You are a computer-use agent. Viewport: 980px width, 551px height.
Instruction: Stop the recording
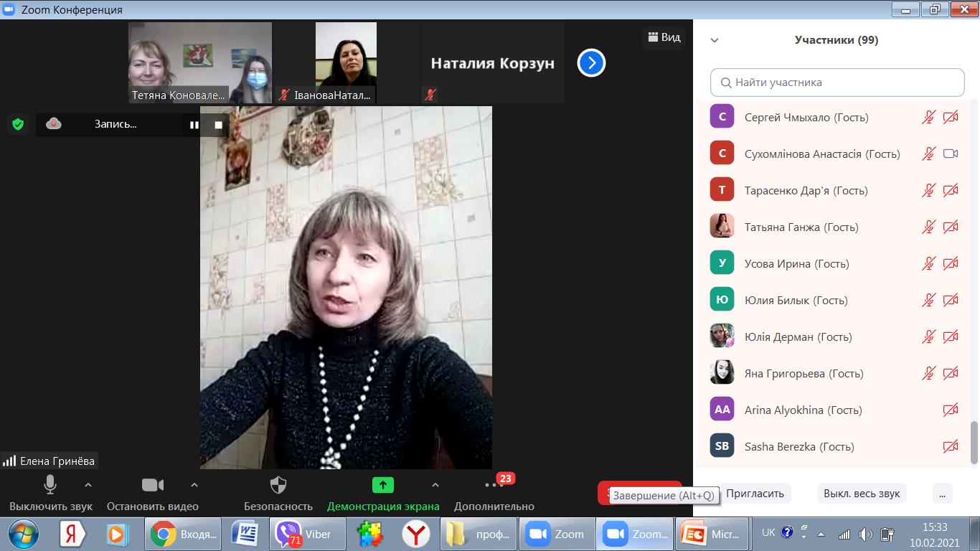pyautogui.click(x=218, y=124)
